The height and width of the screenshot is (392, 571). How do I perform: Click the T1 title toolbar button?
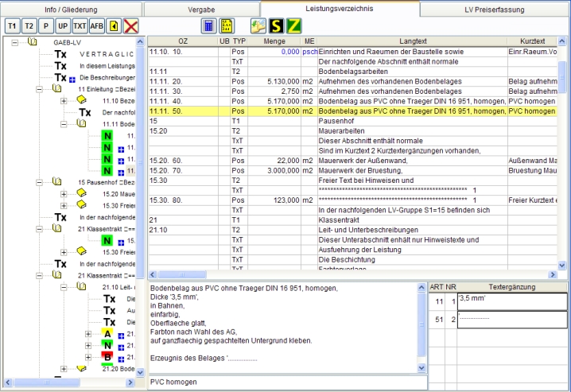(x=12, y=25)
